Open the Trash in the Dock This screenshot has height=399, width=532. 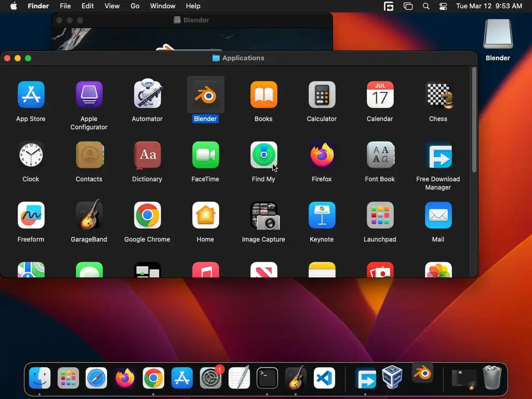[493, 377]
